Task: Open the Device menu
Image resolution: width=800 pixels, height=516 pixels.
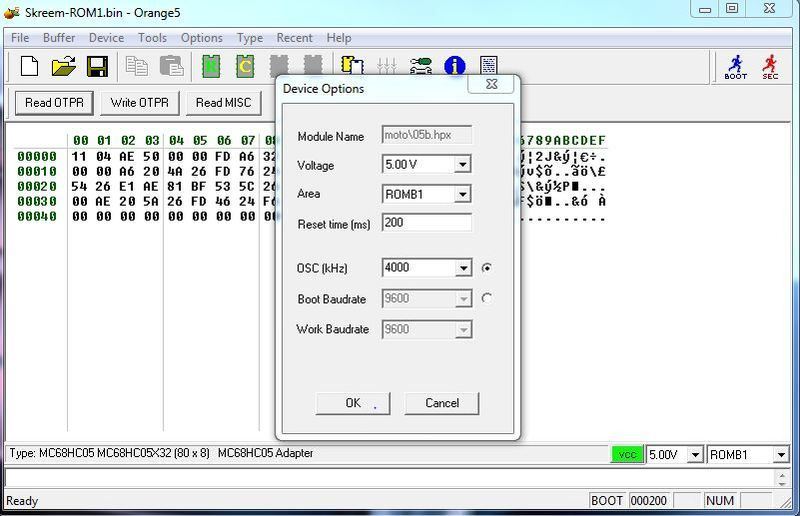Action: point(106,38)
